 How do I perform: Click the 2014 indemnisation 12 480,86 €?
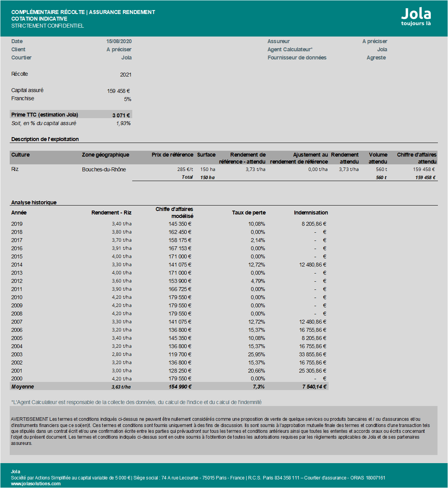point(313,265)
